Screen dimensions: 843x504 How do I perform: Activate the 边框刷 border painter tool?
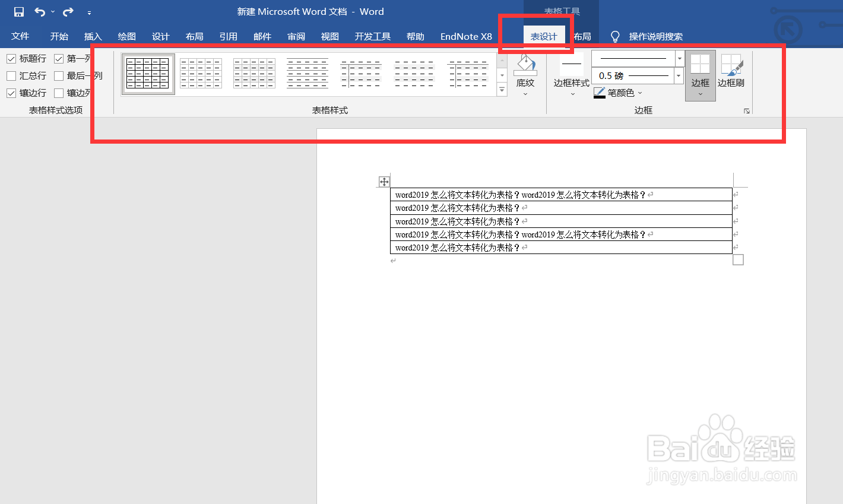click(x=731, y=71)
